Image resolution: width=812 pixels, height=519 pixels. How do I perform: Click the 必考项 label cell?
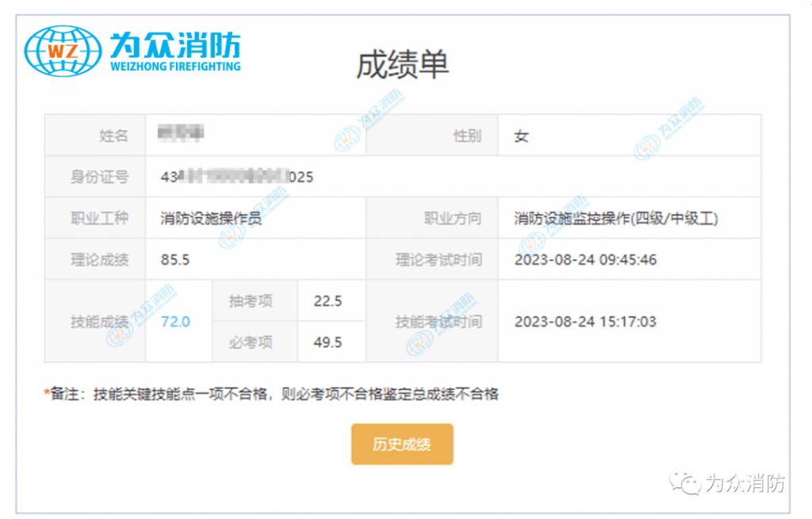pyautogui.click(x=255, y=342)
